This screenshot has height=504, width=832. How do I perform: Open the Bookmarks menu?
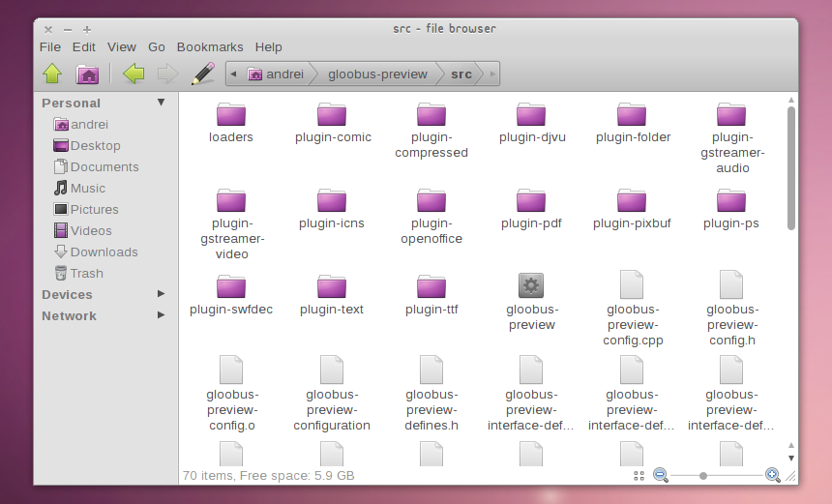(x=210, y=47)
